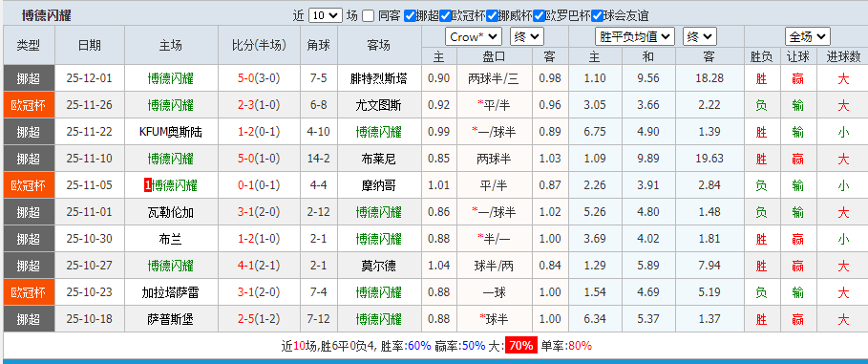
Task: Open the 胜平负均值 dropdown
Action: pyautogui.click(x=635, y=37)
